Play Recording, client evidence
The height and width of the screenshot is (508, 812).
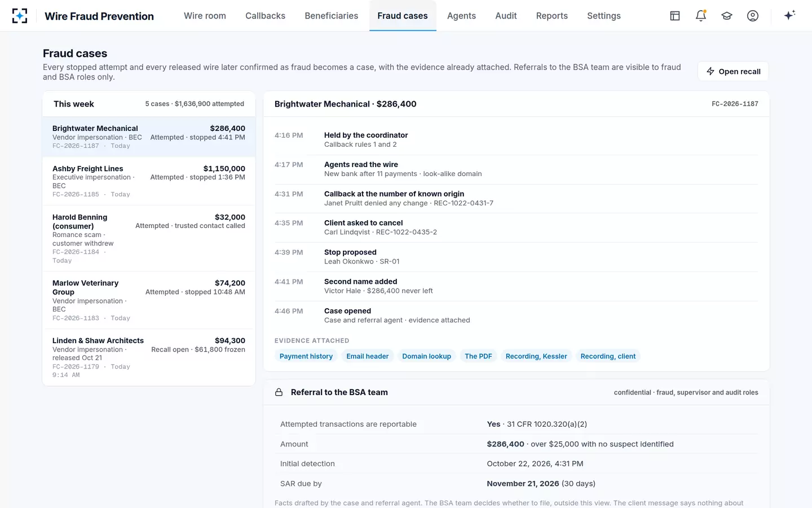click(608, 356)
